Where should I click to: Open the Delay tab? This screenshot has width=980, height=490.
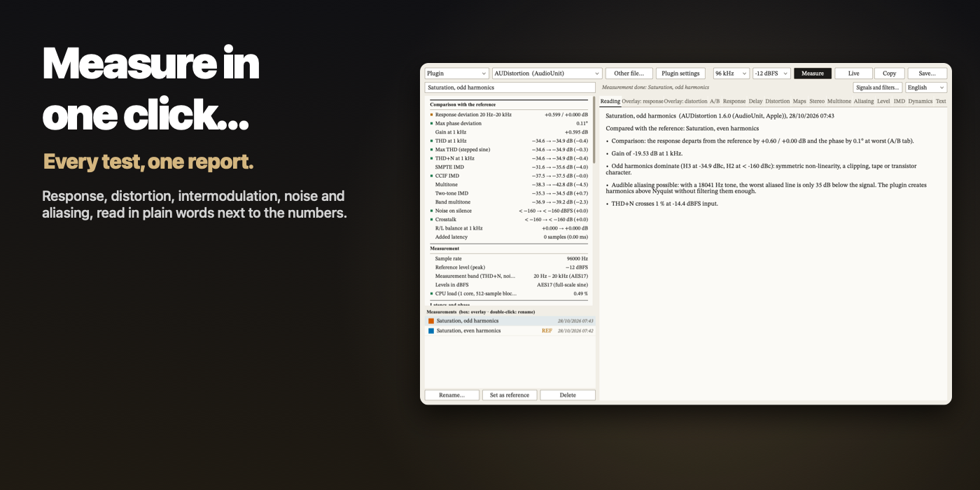tap(755, 101)
